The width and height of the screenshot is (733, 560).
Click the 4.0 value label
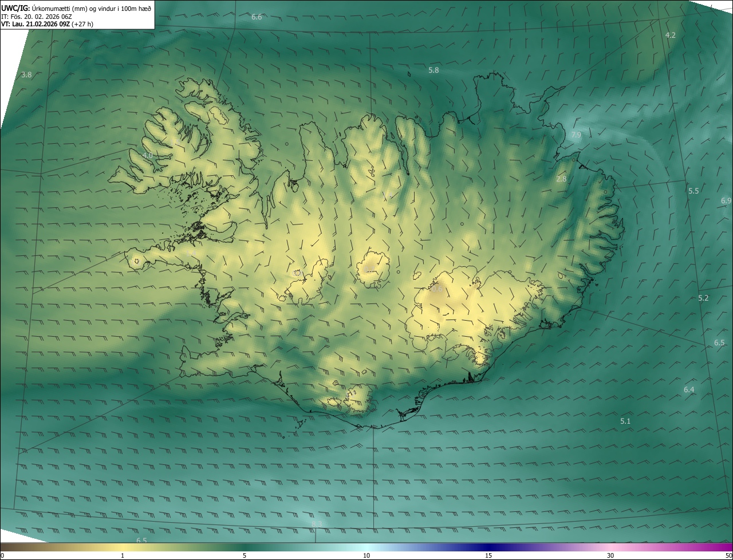[148, 155]
